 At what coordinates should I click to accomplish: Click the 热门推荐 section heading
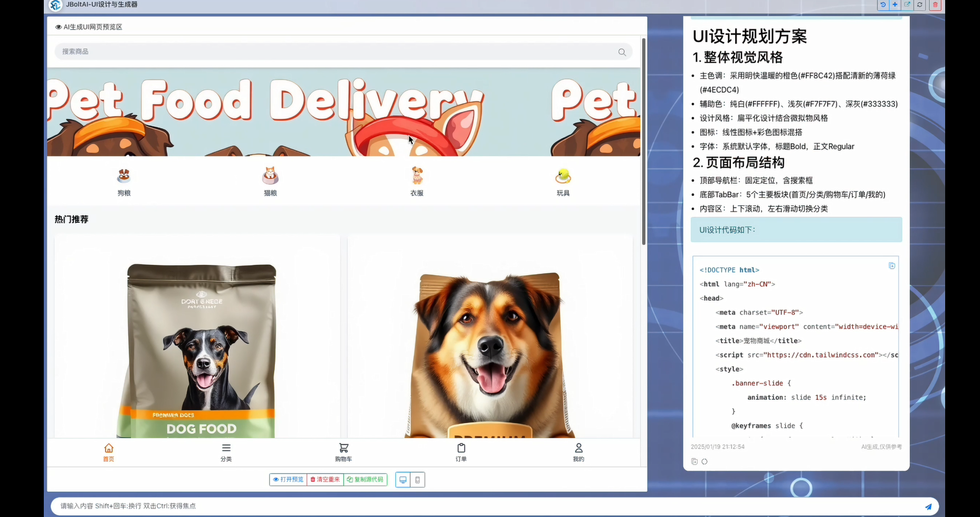72,219
